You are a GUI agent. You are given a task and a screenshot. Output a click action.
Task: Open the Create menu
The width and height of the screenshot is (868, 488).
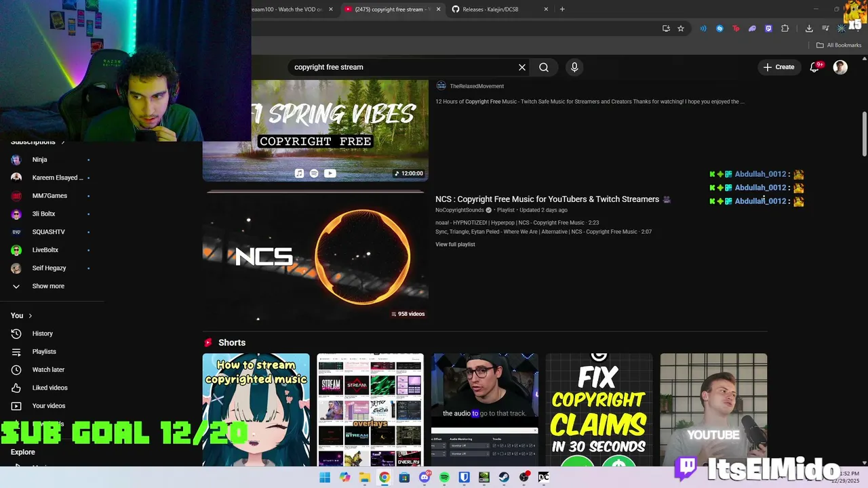(x=778, y=67)
